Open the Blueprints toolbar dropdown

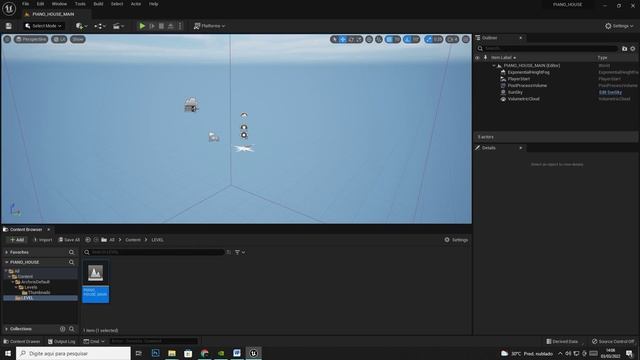tap(100, 26)
